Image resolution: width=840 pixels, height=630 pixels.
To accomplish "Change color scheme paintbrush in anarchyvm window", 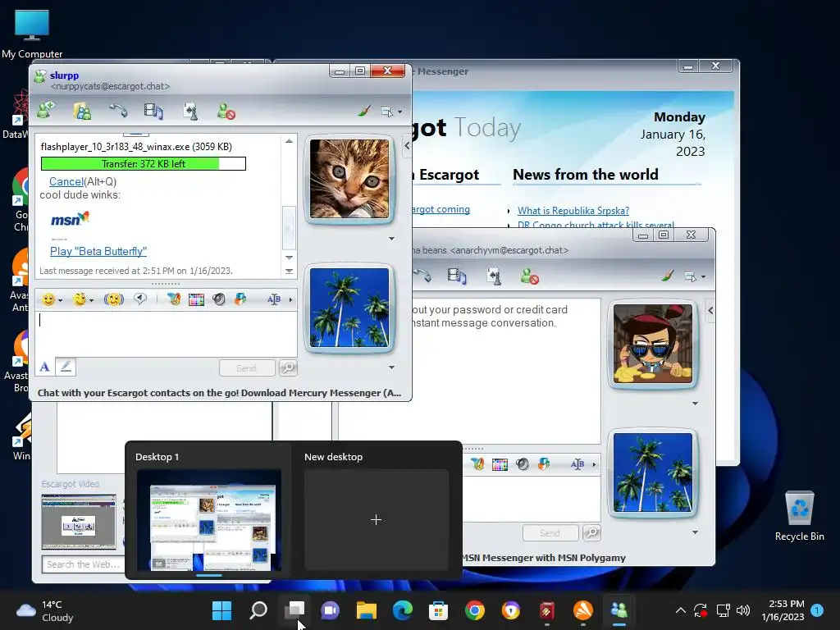I will (x=668, y=276).
